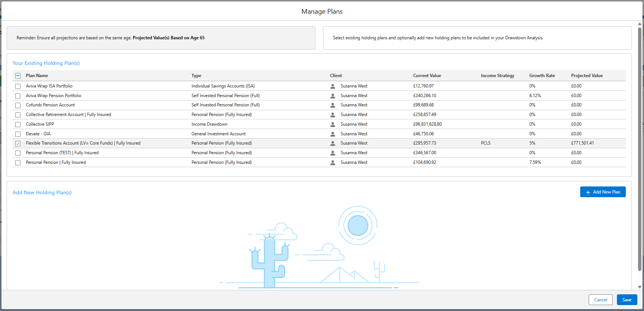Screen dimensions: 644x311
Task: Click the person icon in Aviva Wrap ISA row
Action: pos(333,86)
